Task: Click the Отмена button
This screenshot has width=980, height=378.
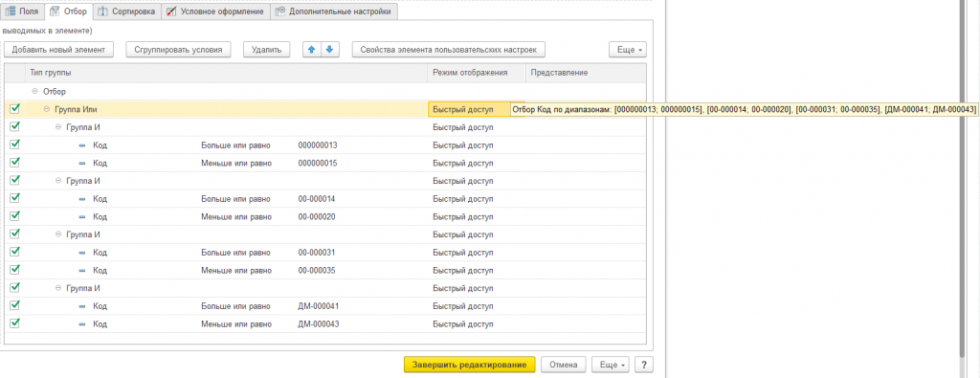Action: [563, 365]
